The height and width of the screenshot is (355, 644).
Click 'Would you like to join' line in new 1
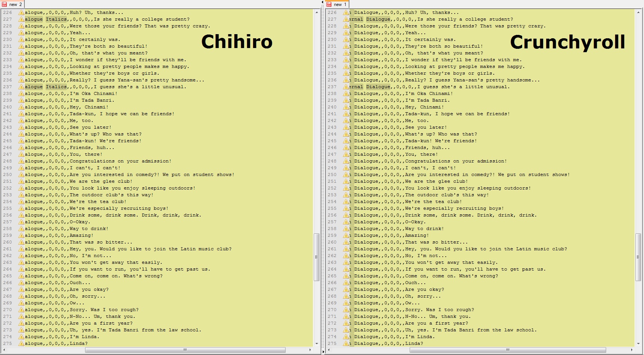(x=486, y=249)
